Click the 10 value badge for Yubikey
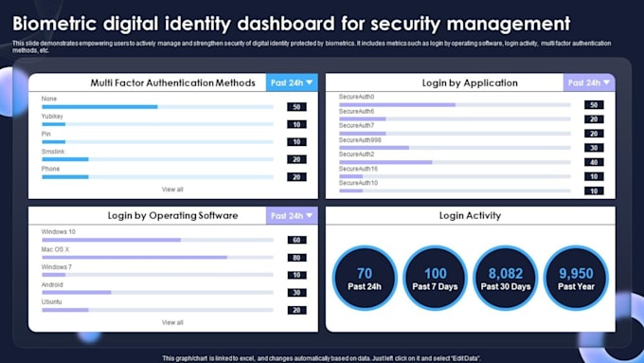Screen dimensions: 644x363 click(x=297, y=124)
